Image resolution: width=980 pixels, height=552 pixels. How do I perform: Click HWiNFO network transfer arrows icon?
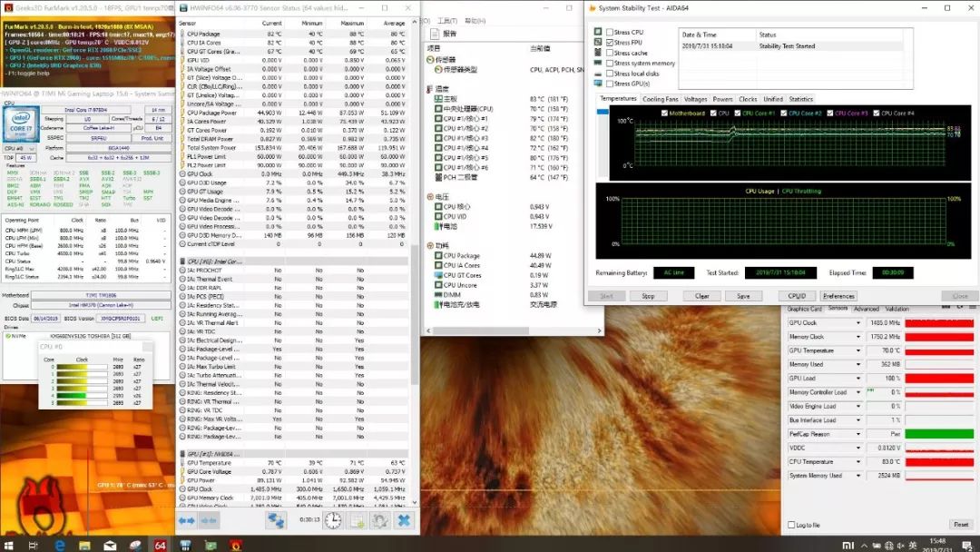276,520
